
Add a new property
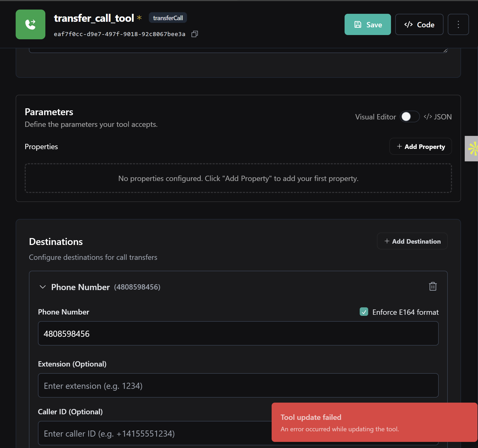(420, 147)
